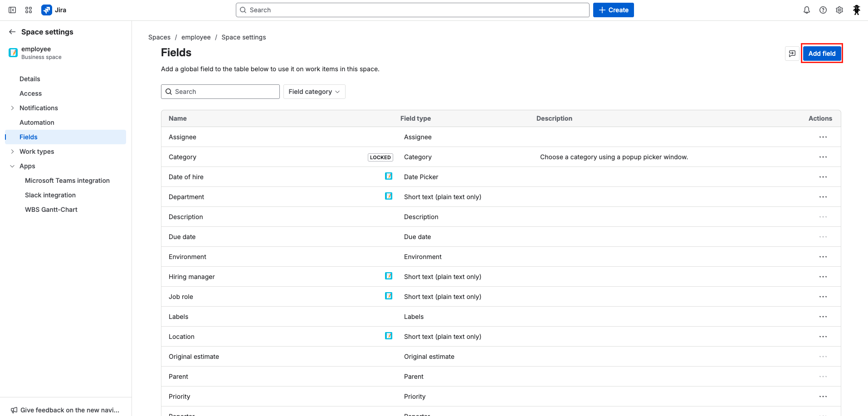Open Access settings in sidebar
This screenshot has height=416, width=868.
(30, 93)
